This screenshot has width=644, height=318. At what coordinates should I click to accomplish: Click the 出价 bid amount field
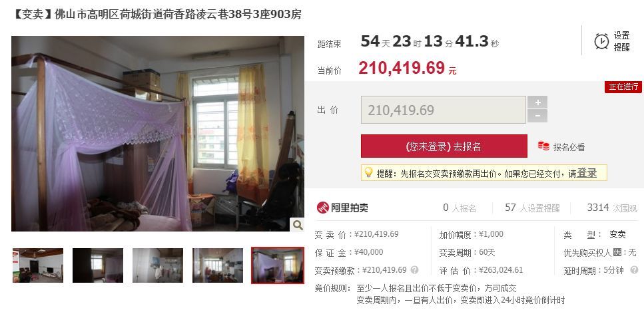pyautogui.click(x=443, y=110)
